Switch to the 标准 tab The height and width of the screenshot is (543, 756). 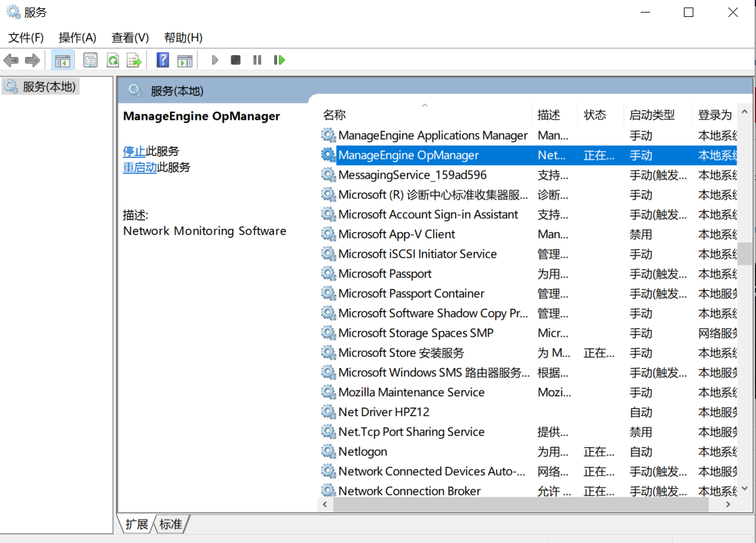(171, 524)
